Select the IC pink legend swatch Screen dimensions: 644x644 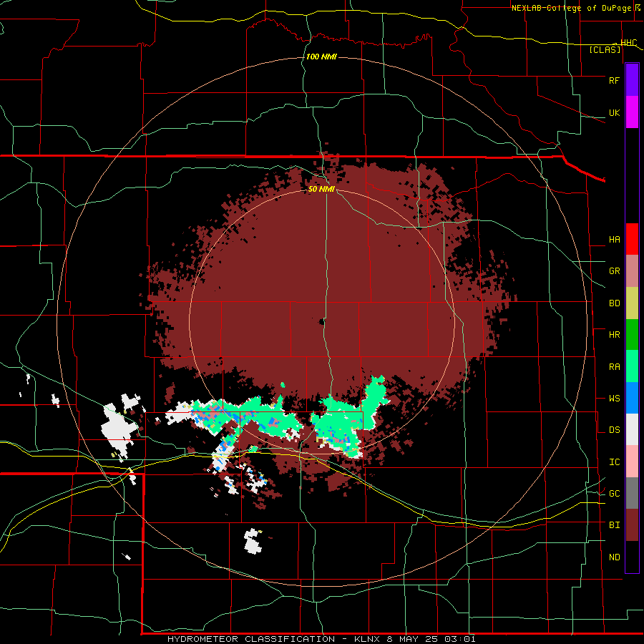632,462
